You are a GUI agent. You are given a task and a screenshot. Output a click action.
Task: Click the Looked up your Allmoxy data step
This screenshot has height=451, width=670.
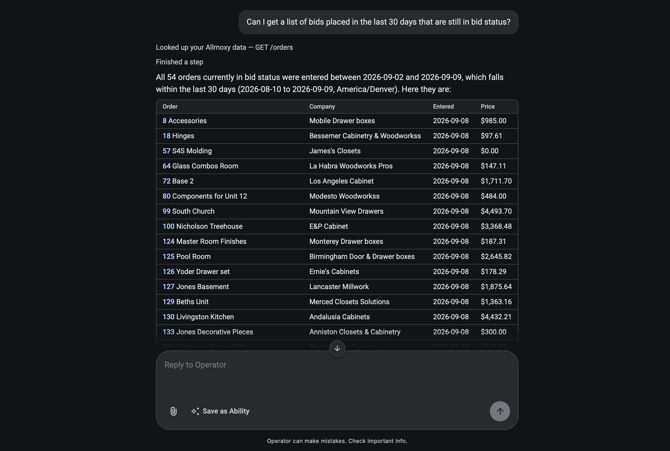(224, 47)
